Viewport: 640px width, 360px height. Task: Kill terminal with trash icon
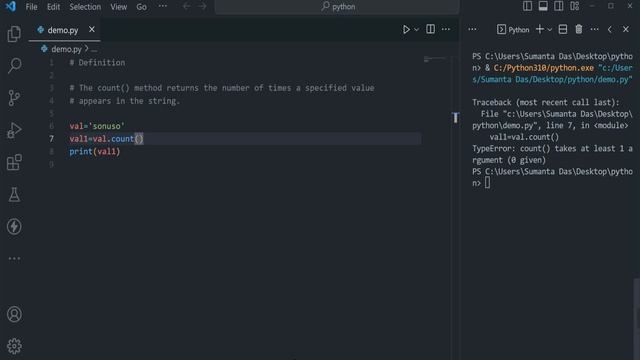tap(579, 29)
